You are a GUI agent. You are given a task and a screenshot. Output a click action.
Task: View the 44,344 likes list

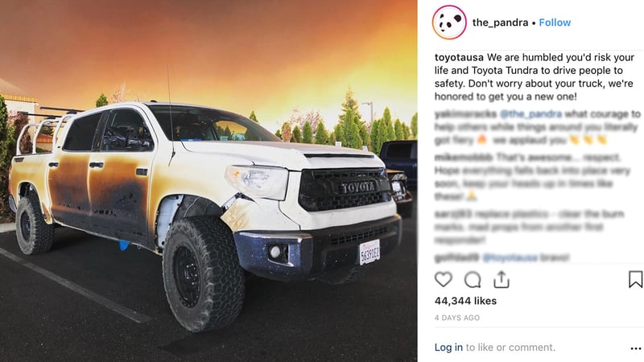coord(465,301)
